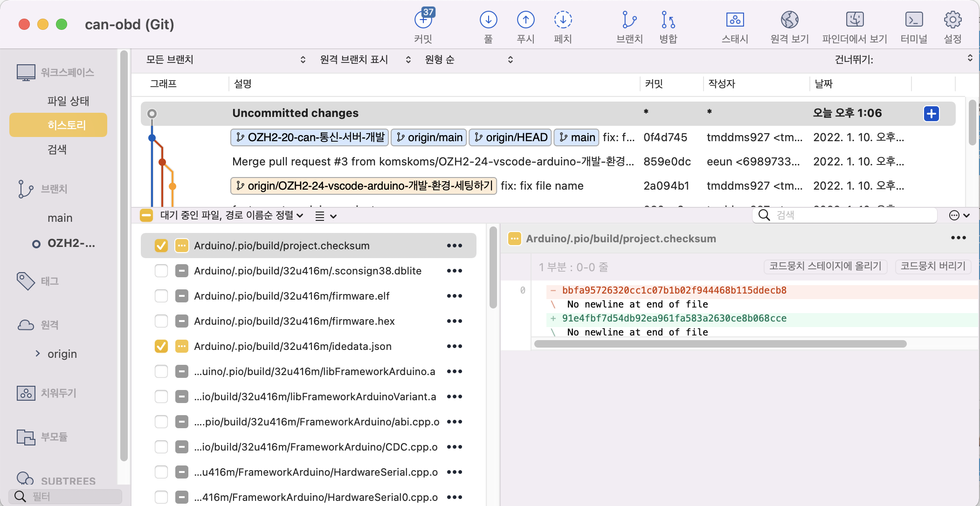Click the Fetch toolbar icon
Image resolution: width=980 pixels, height=506 pixels.
coord(563,20)
